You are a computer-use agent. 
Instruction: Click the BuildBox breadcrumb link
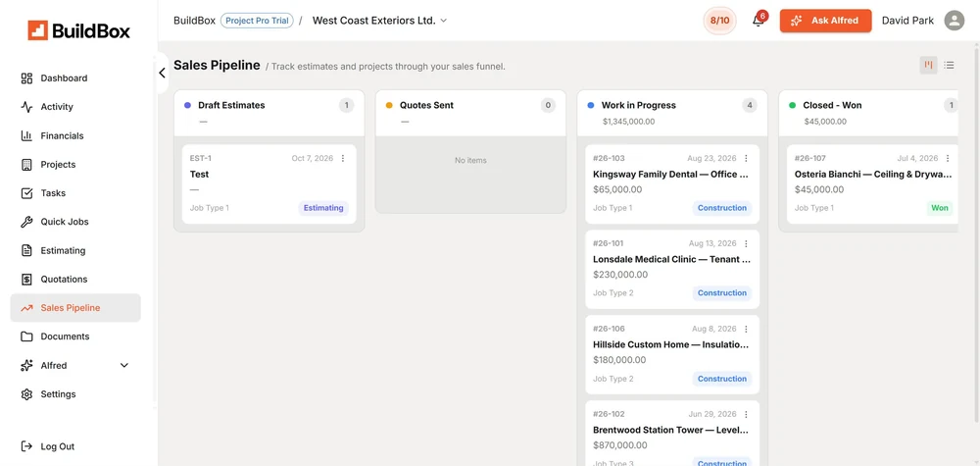point(194,21)
